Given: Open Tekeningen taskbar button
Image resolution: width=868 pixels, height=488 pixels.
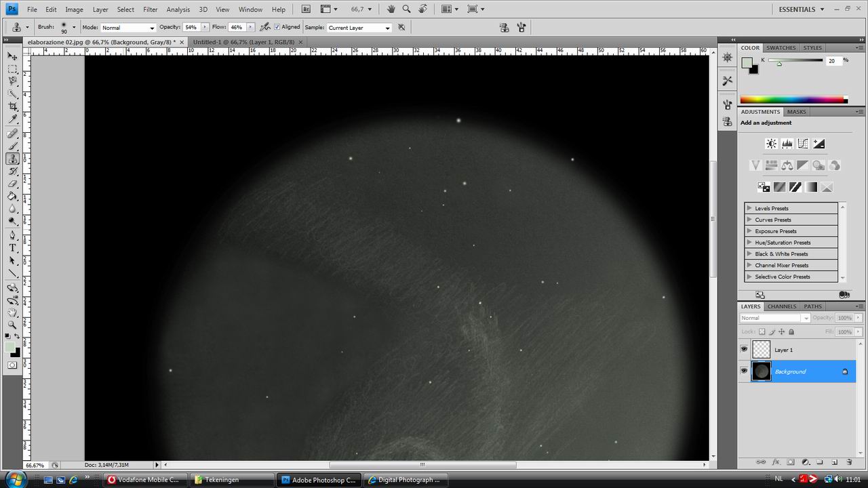Looking at the screenshot, I should [x=232, y=480].
